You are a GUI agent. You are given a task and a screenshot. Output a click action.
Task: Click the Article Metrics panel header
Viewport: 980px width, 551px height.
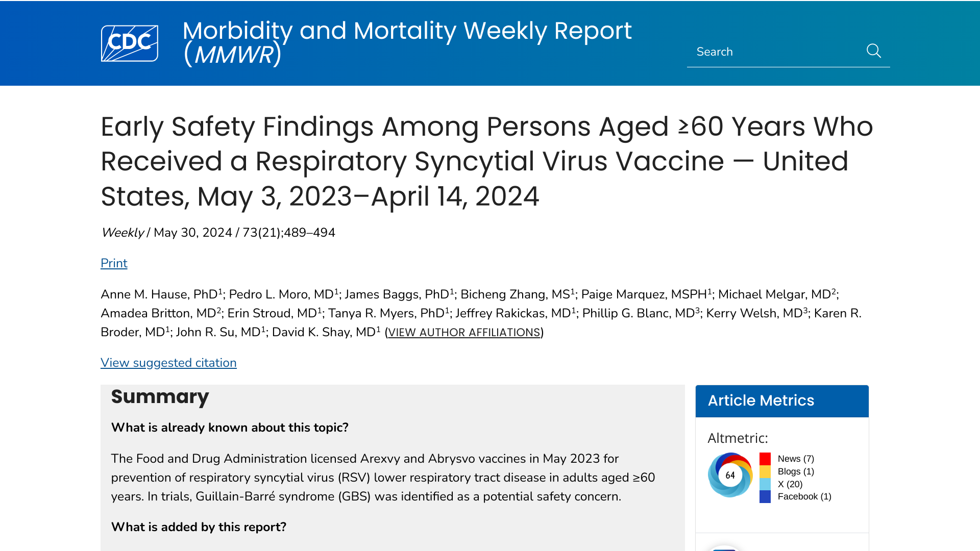click(x=781, y=401)
